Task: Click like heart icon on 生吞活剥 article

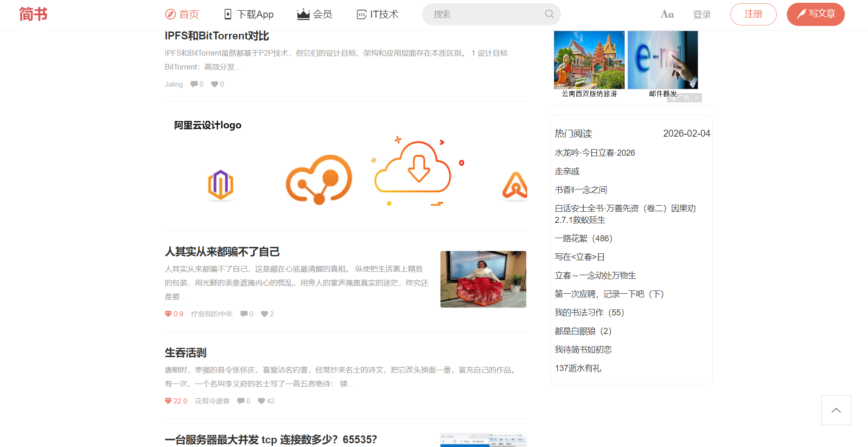Action: [262, 401]
